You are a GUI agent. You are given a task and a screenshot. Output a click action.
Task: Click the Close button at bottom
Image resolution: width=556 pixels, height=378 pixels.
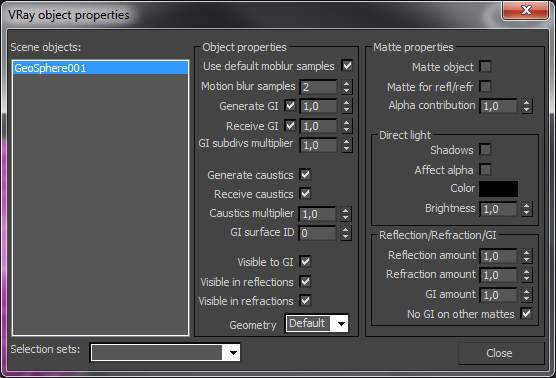[501, 353]
